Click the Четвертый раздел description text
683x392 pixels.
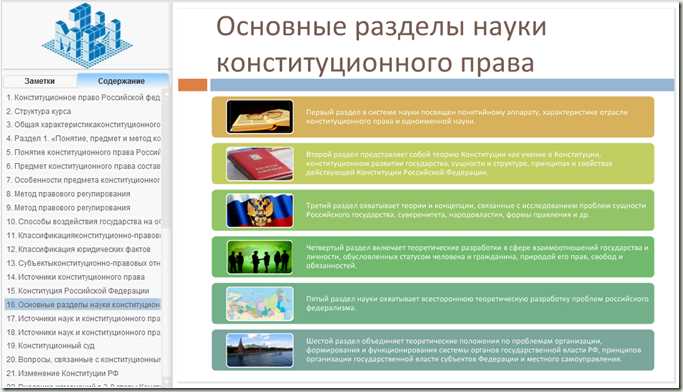pyautogui.click(x=477, y=257)
